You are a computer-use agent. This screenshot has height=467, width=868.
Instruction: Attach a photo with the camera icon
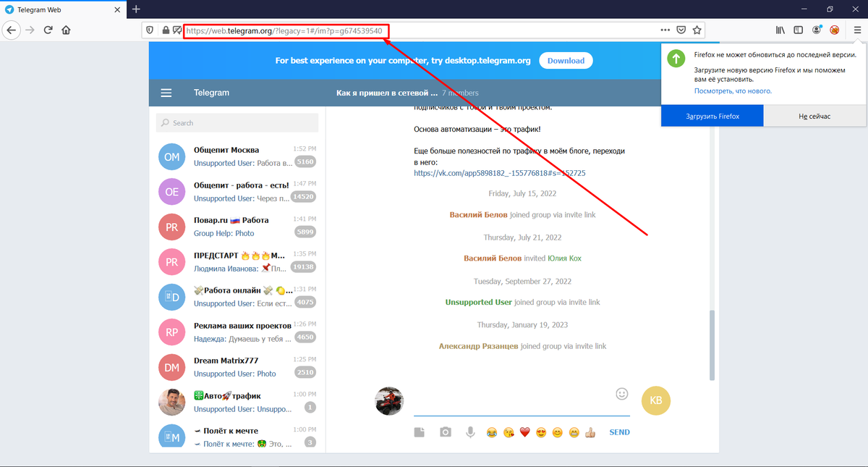tap(446, 432)
